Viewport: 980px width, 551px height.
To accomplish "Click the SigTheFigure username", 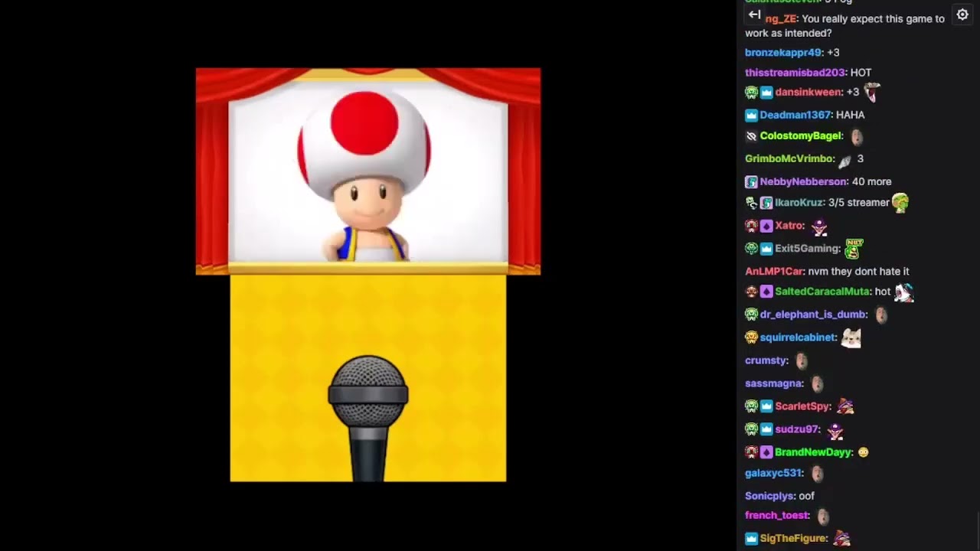I will [793, 539].
